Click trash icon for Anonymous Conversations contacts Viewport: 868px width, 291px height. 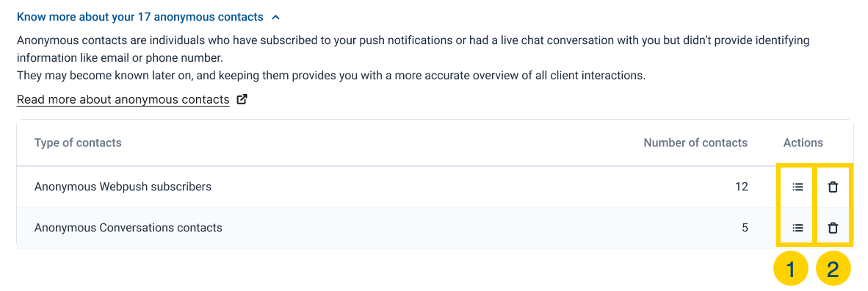(833, 227)
